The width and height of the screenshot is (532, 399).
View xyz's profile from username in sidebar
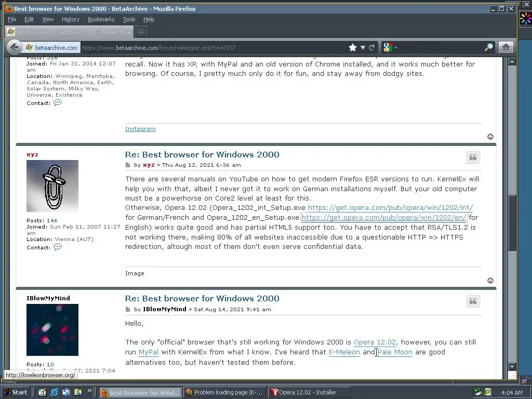(x=33, y=155)
